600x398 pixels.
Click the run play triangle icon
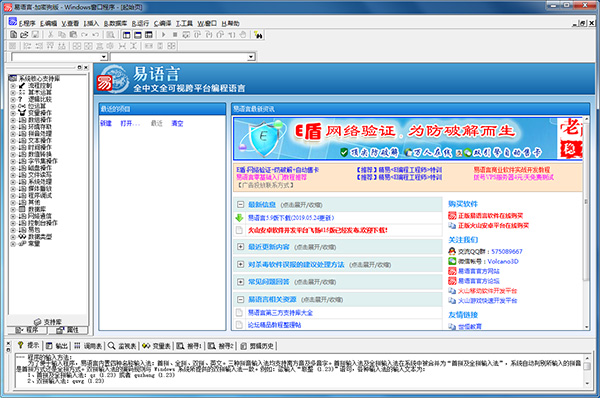pos(163,35)
